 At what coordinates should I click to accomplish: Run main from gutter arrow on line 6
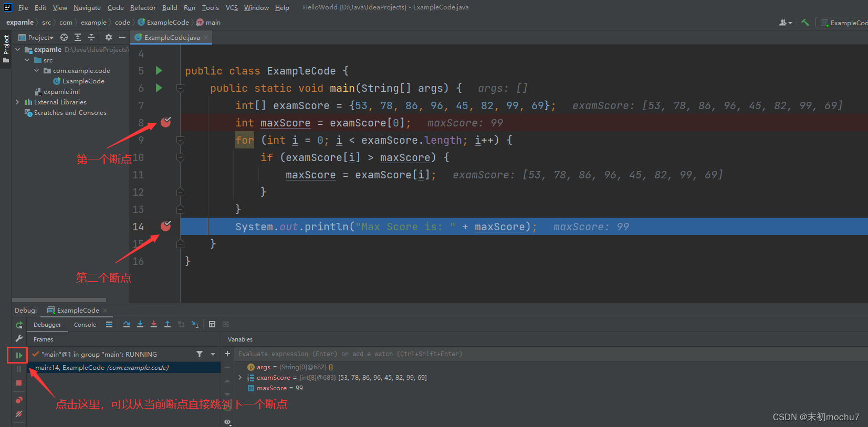(x=159, y=88)
